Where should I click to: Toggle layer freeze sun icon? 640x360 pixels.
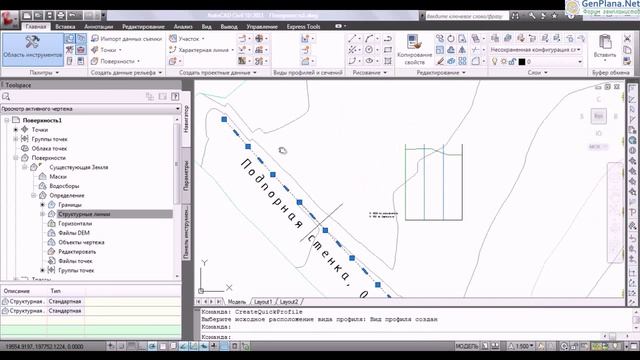click(504, 62)
